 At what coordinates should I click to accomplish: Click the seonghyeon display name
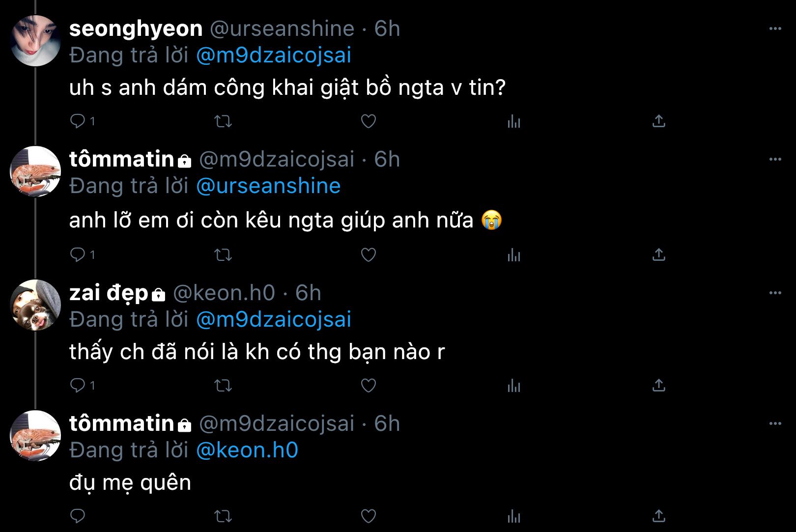(x=136, y=29)
